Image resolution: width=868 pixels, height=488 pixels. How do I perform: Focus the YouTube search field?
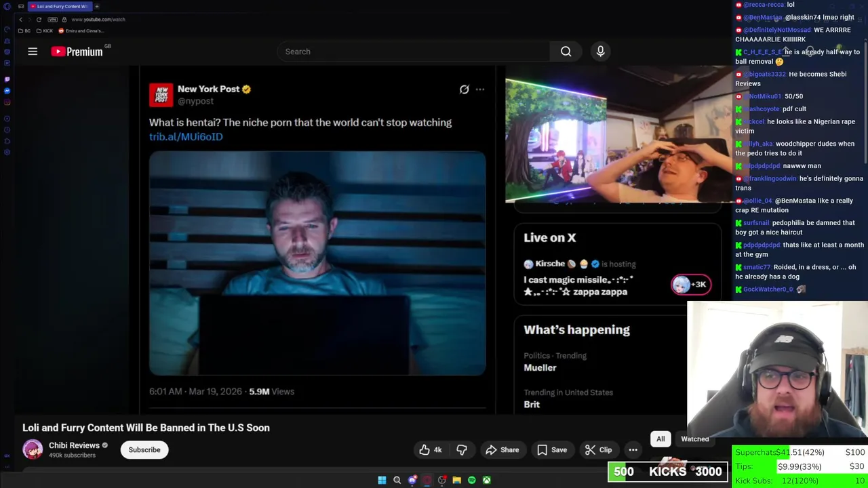(414, 52)
